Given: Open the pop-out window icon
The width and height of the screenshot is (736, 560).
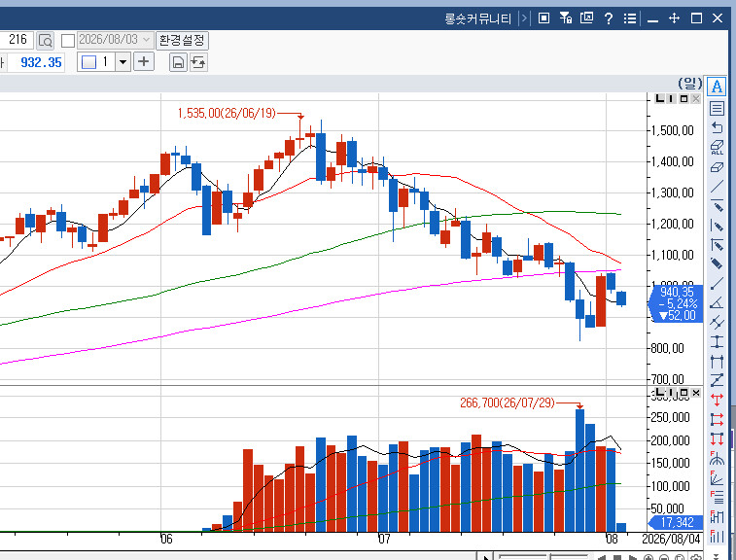Looking at the screenshot, I should pos(586,18).
